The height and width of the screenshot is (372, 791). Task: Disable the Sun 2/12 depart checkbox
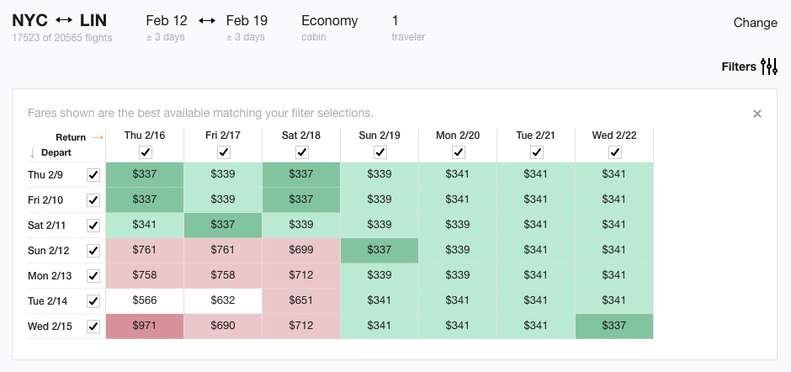pos(93,251)
